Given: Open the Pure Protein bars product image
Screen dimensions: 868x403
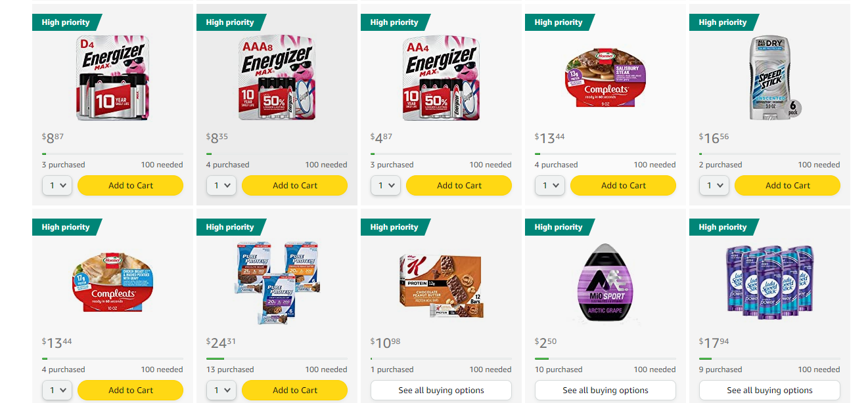Looking at the screenshot, I should (x=277, y=283).
